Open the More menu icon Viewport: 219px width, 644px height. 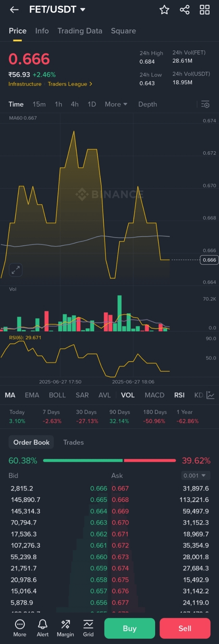tap(20, 628)
